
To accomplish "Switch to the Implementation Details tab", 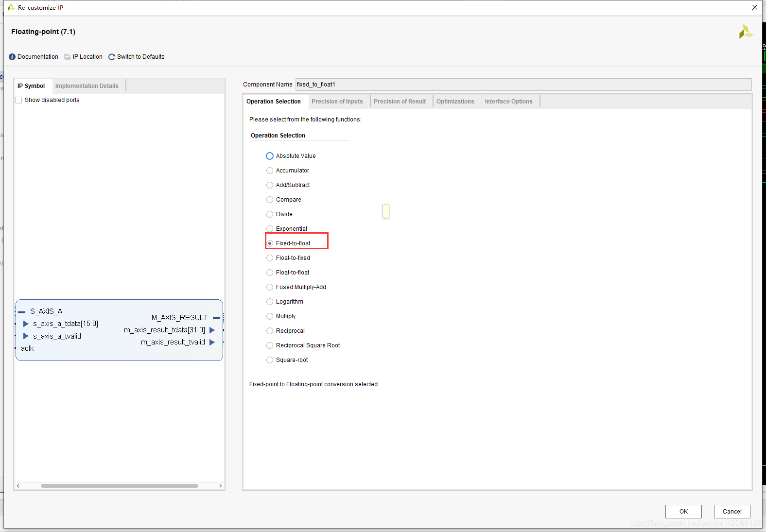I will 87,86.
